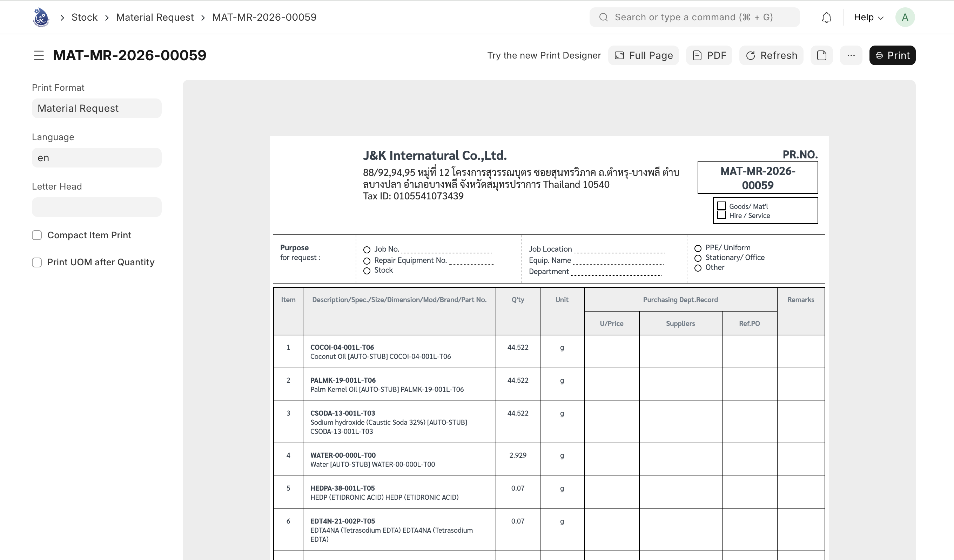Image resolution: width=954 pixels, height=560 pixels.
Task: Enable Compact Item Print checkbox
Action: click(x=37, y=235)
